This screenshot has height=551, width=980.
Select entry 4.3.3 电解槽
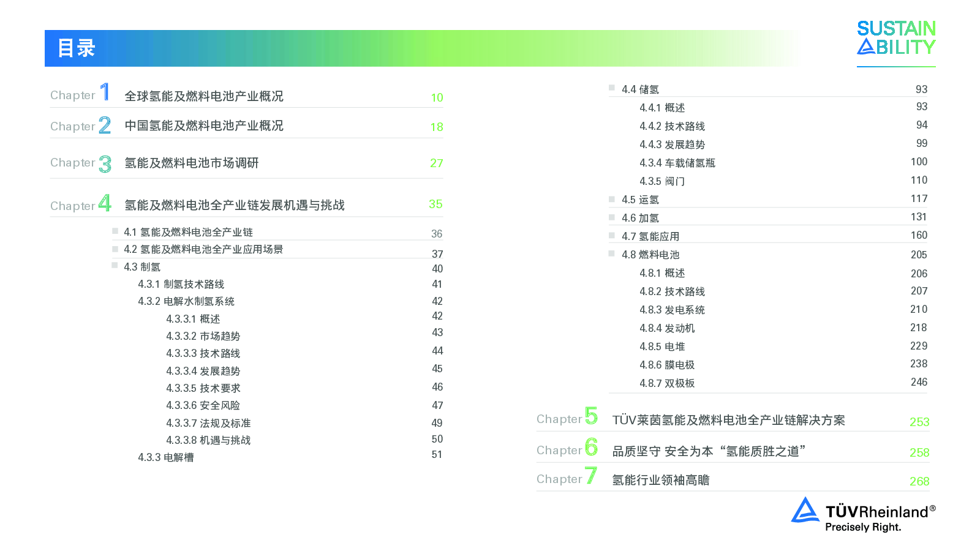pos(165,457)
